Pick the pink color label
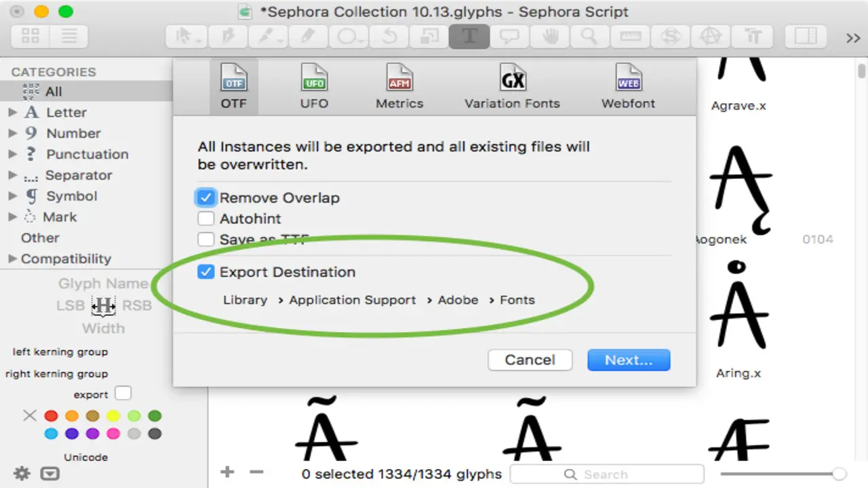The height and width of the screenshot is (488, 868). (113, 434)
